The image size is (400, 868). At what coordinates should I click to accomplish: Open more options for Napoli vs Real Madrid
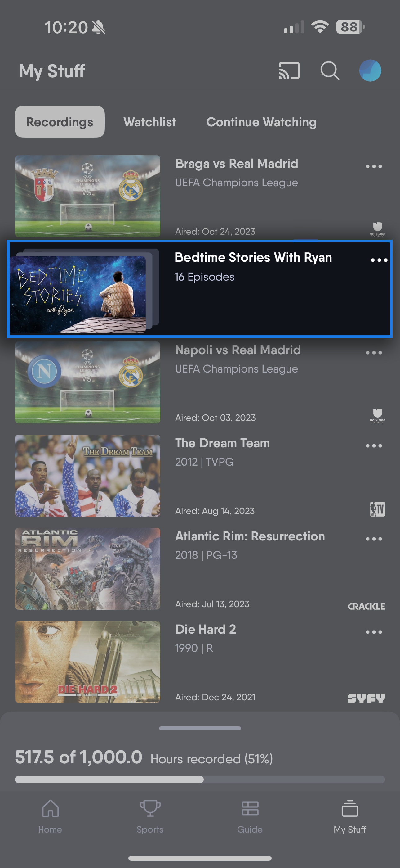click(374, 353)
